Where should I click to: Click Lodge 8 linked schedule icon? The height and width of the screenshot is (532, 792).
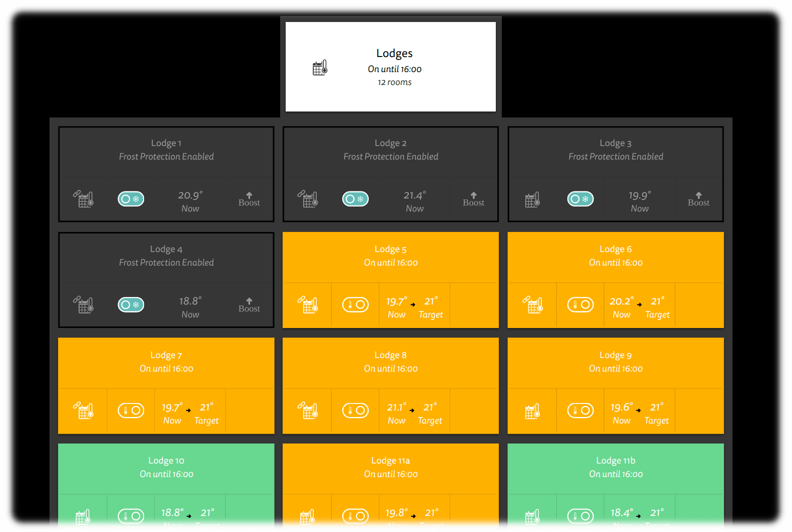point(308,411)
